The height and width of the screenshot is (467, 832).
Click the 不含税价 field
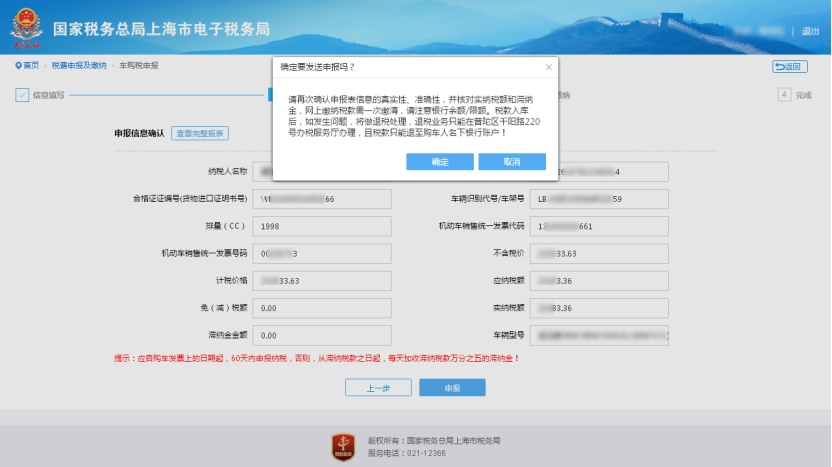[x=599, y=254]
